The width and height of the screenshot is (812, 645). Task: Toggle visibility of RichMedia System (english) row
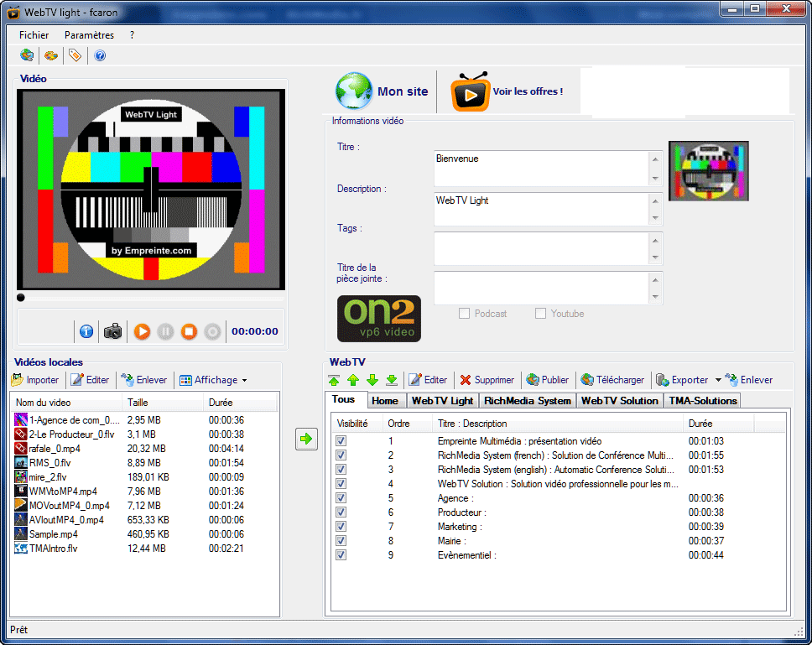(341, 470)
